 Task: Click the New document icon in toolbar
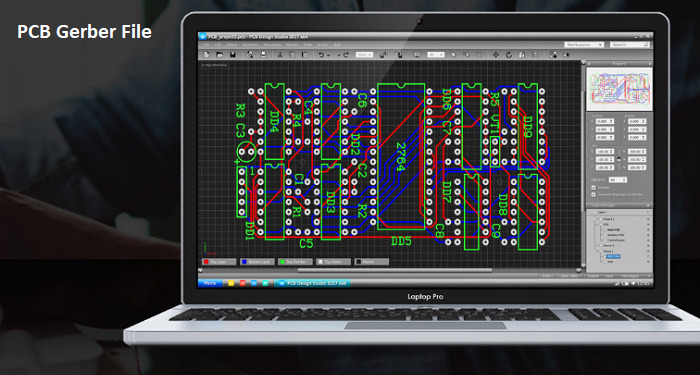tap(207, 54)
